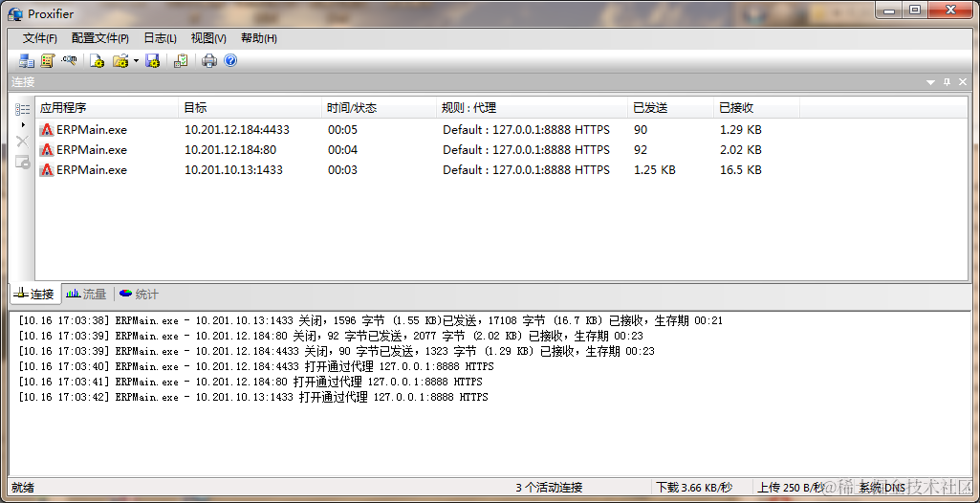Image resolution: width=980 pixels, height=503 pixels.
Task: Click log line timestamped 17:03:41
Action: click(x=250, y=382)
